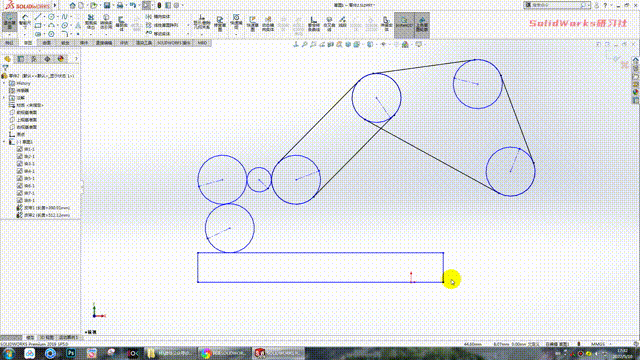Image resolution: width=640 pixels, height=360 pixels.
Task: Select the Origin tree item
Action: (x=17, y=134)
